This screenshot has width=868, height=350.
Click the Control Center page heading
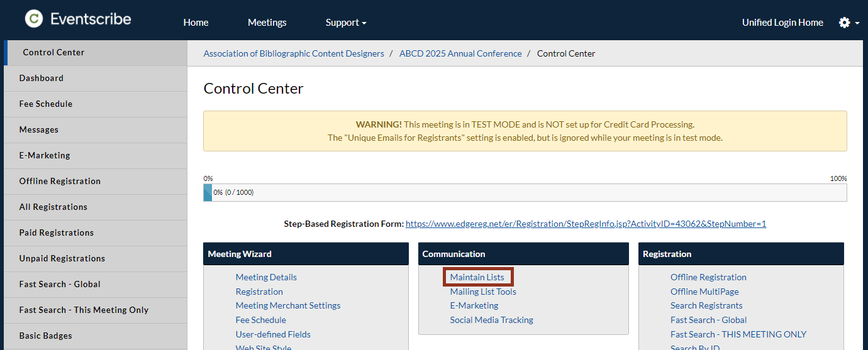click(253, 89)
